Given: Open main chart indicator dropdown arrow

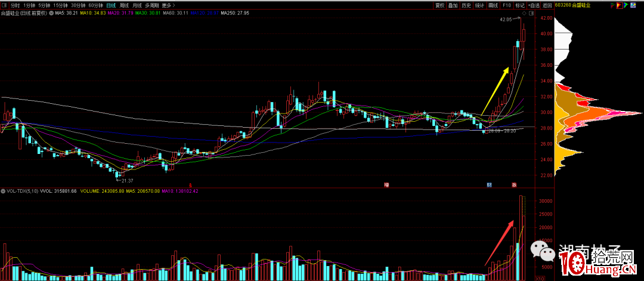Looking at the screenshot, I should (x=51, y=13).
